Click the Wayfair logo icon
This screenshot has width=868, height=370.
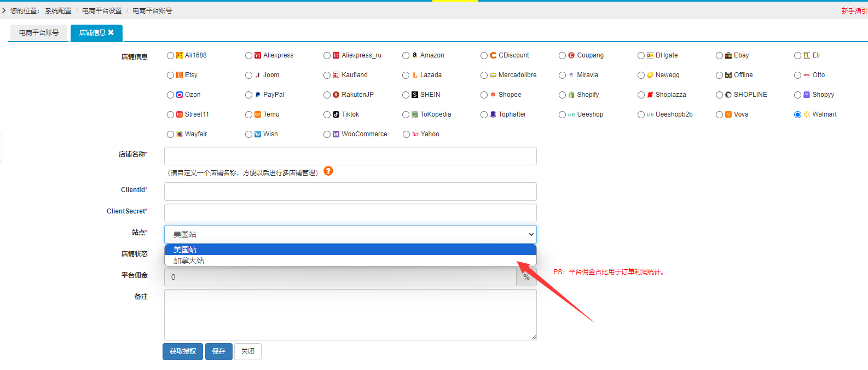[x=180, y=134]
